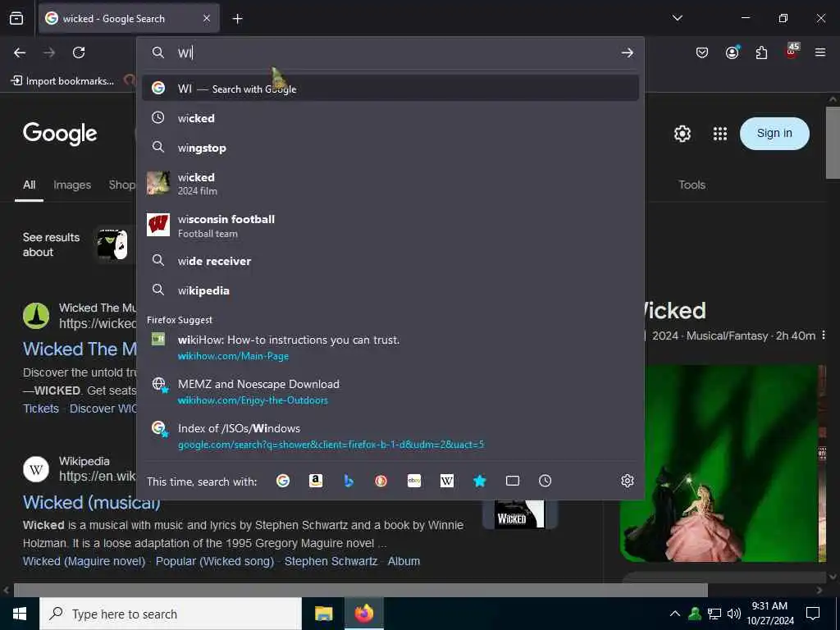Open the Tools search filter
Viewport: 840px width, 630px height.
tap(692, 185)
